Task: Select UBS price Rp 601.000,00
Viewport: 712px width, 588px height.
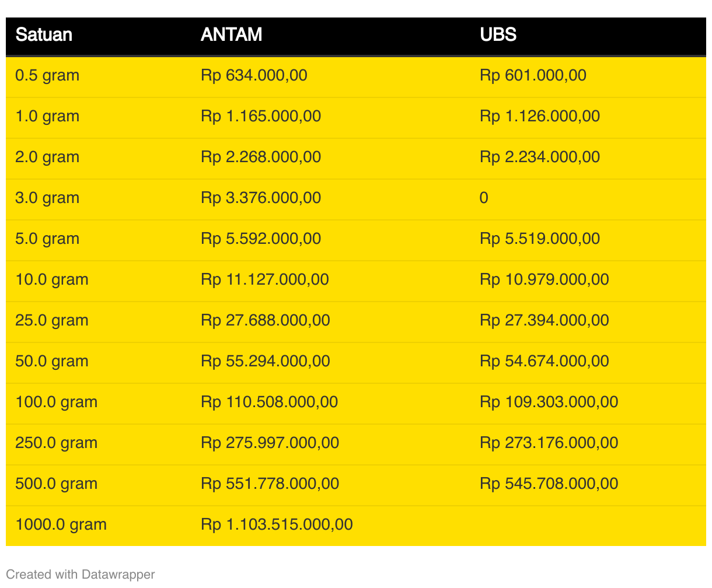Action: (x=533, y=76)
